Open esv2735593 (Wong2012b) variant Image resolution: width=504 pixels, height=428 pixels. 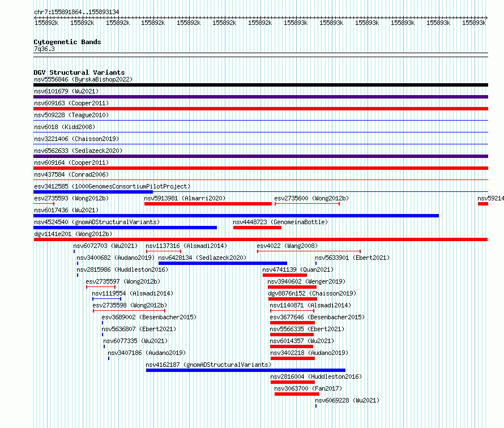[x=71, y=198]
